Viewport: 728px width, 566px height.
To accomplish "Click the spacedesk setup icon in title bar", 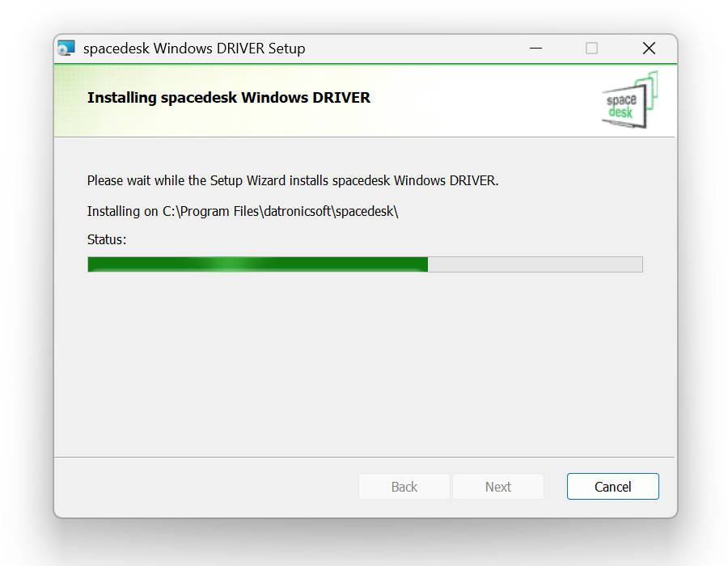I will pos(66,49).
